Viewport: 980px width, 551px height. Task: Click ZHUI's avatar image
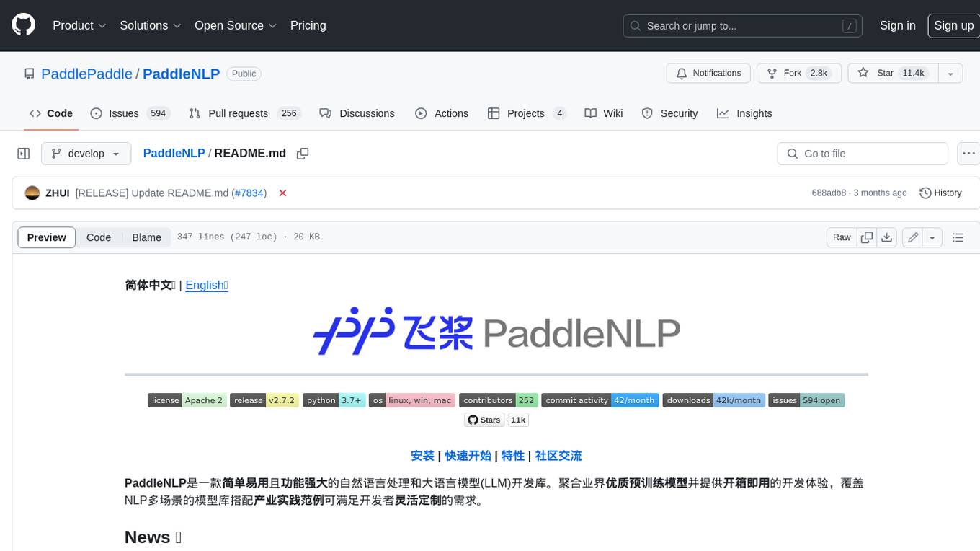(32, 193)
